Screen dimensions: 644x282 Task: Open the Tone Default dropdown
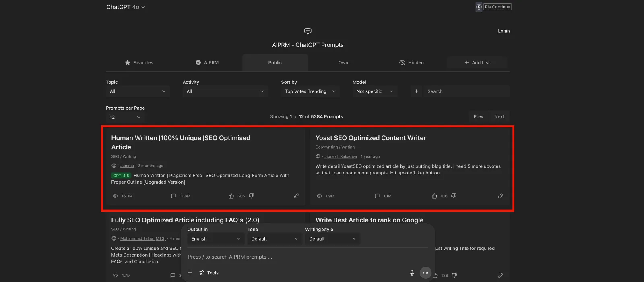coord(275,239)
